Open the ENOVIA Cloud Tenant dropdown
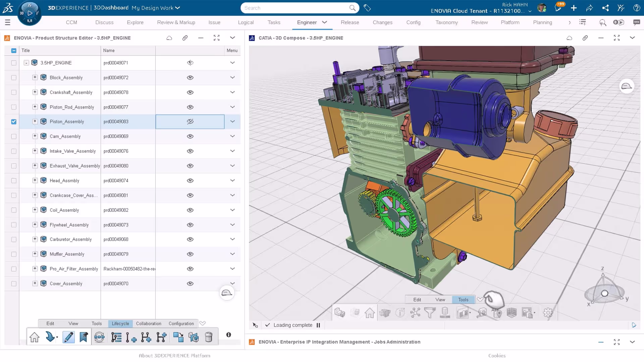 pos(530,11)
